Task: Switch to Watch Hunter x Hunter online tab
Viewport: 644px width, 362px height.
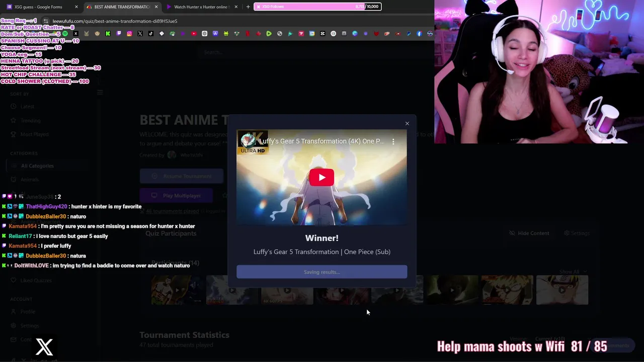Action: pyautogui.click(x=201, y=7)
